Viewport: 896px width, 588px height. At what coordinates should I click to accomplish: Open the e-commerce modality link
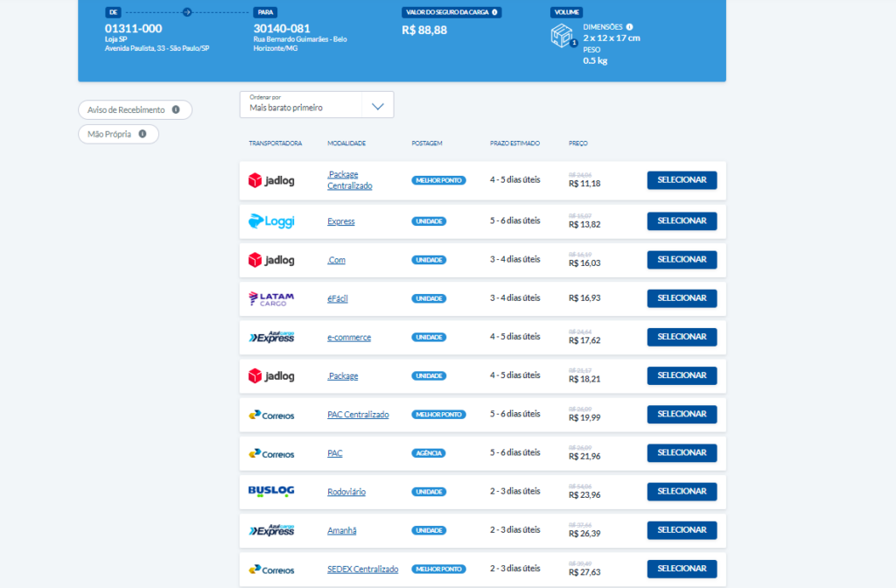click(x=349, y=337)
